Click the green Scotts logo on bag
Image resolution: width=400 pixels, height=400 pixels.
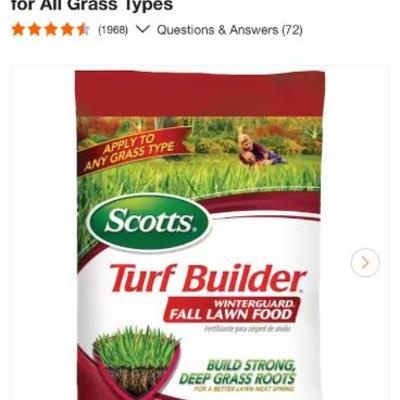click(x=149, y=221)
